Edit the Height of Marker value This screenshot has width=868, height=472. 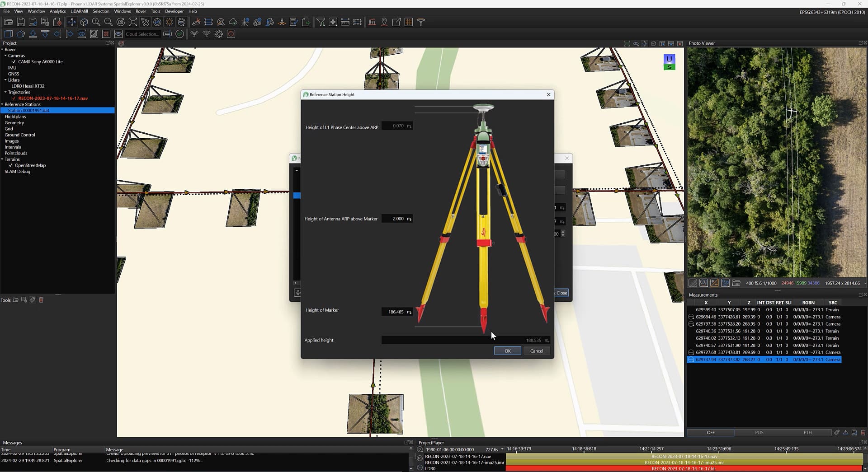click(396, 312)
